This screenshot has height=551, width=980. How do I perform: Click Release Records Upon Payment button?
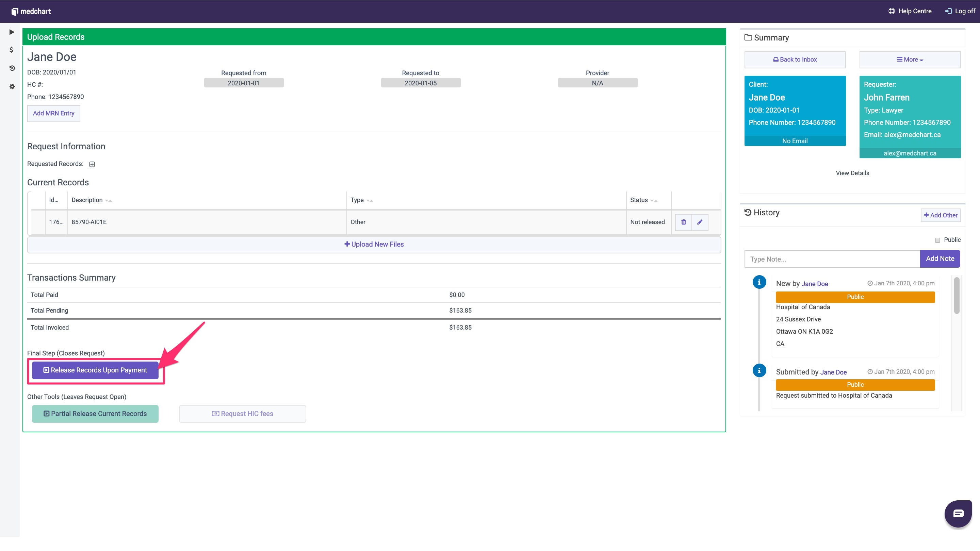[95, 370]
